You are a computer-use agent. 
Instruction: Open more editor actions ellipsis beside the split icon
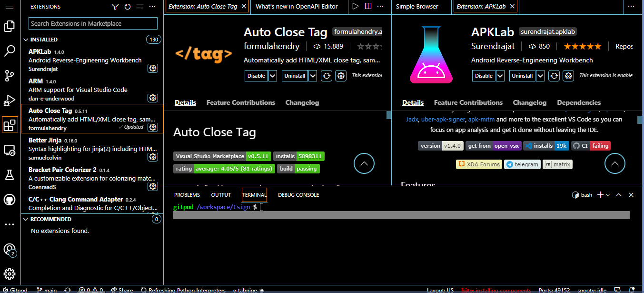click(381, 7)
